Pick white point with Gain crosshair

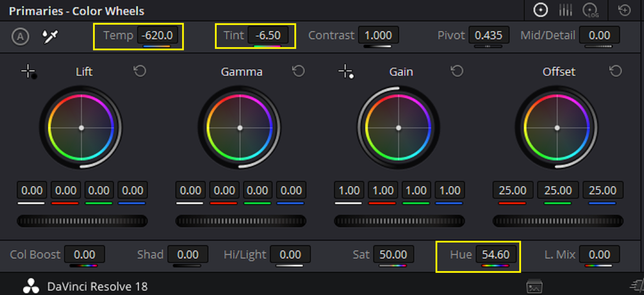[346, 72]
